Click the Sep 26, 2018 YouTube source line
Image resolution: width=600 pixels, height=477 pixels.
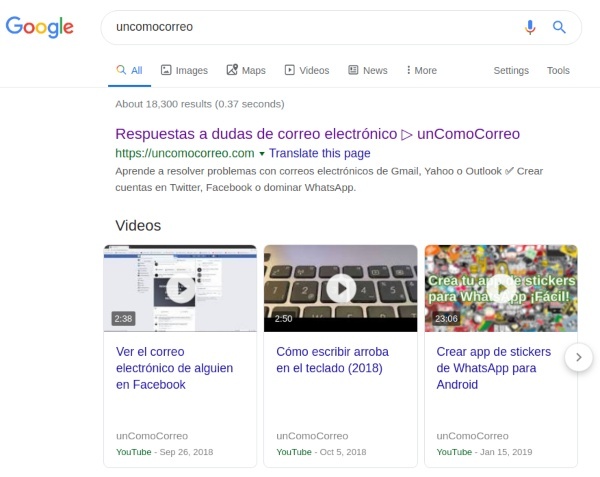tap(165, 452)
